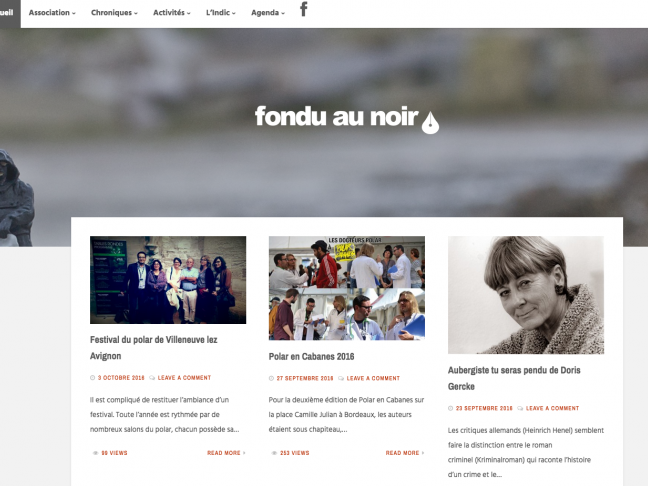Click the clock icon beside 3 Octobre 2016

coord(93,378)
